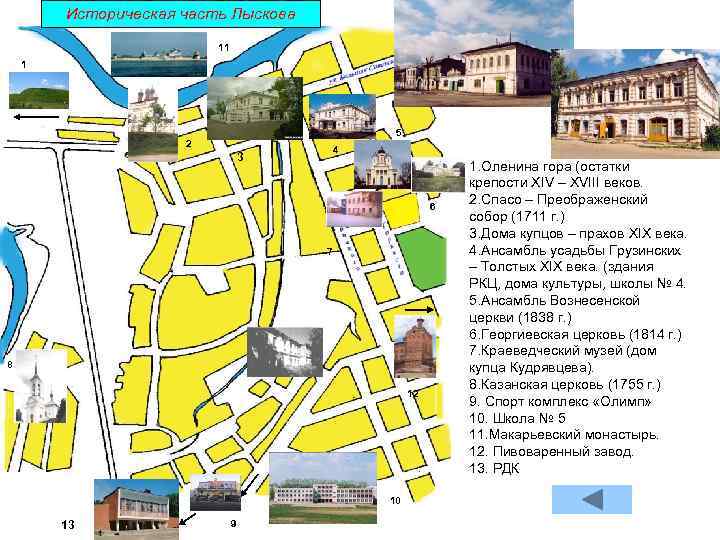
Task: Select legend line '5.Ансамбль Вознесенской церкви'
Action: [x=554, y=309]
